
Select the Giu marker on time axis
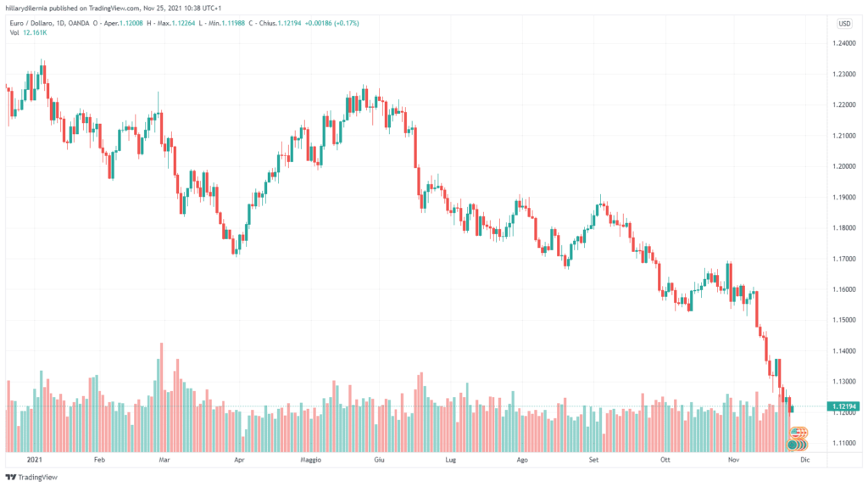point(380,459)
